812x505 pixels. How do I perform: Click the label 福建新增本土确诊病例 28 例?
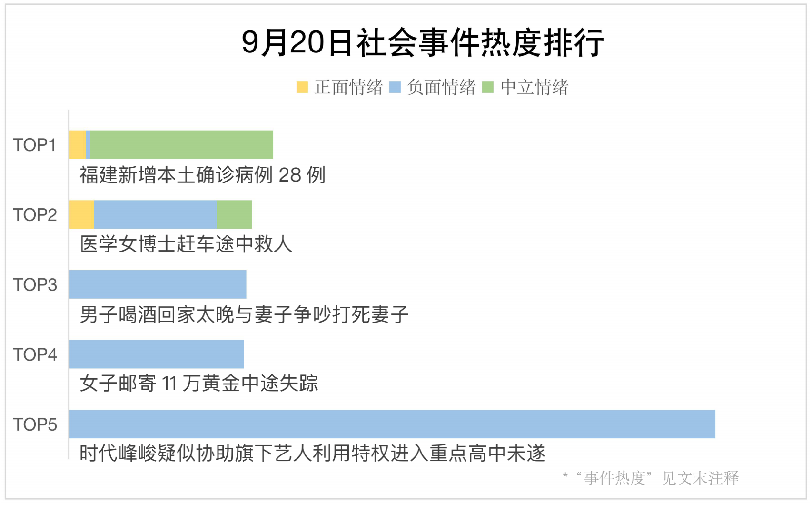pyautogui.click(x=202, y=175)
